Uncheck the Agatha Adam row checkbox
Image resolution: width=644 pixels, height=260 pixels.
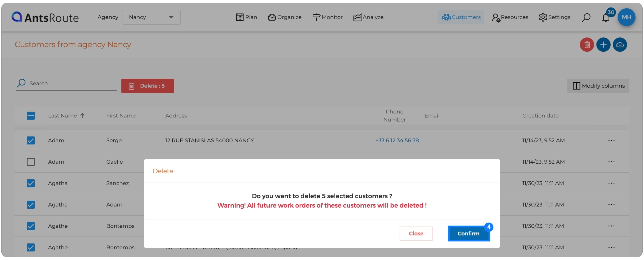pyautogui.click(x=31, y=205)
